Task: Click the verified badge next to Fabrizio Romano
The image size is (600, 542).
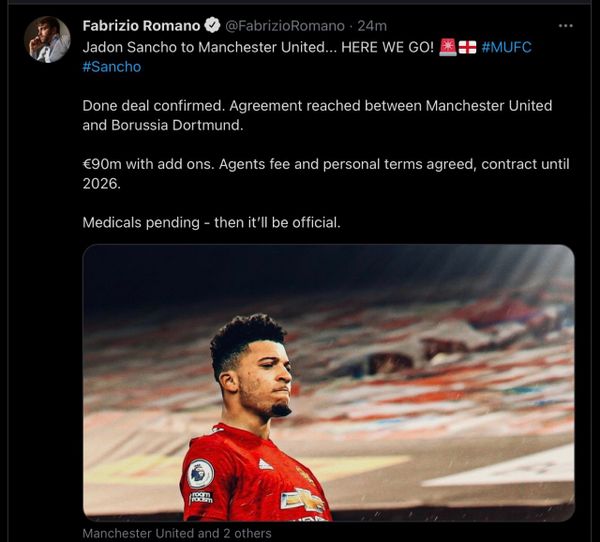Action: (x=212, y=26)
